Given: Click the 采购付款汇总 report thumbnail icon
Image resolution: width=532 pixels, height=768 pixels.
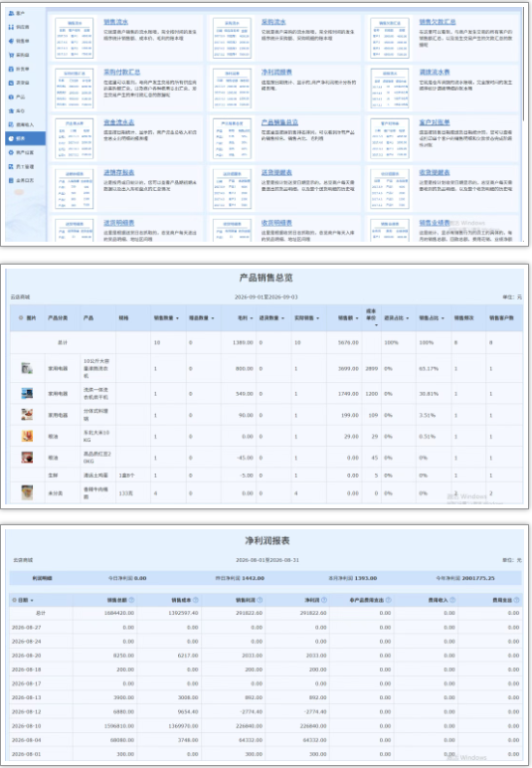Looking at the screenshot, I should pos(74,89).
